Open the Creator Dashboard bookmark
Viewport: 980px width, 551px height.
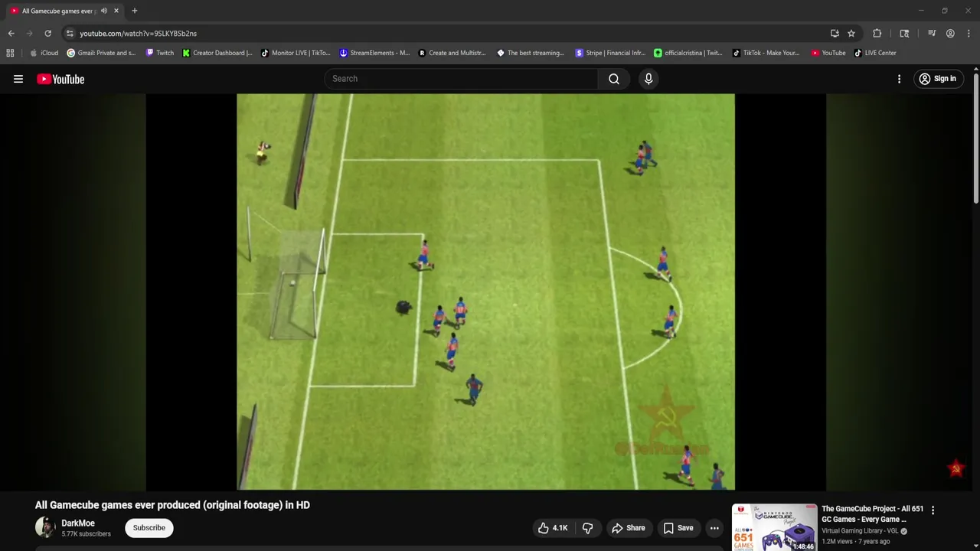(217, 53)
